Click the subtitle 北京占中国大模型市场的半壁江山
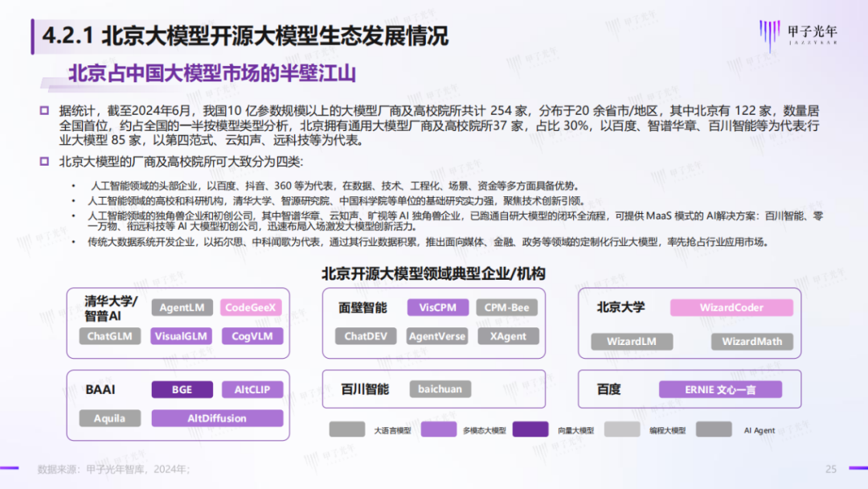The image size is (868, 489). click(x=211, y=74)
